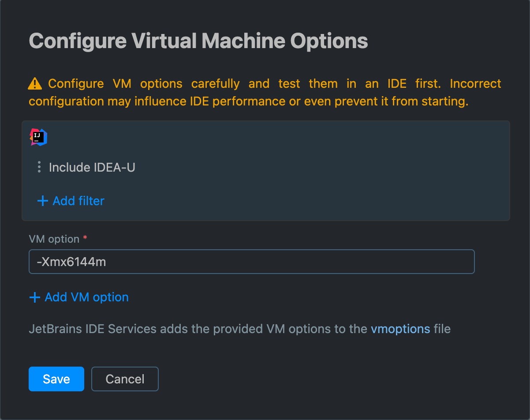Click inside the -Xmx6144m input field

pos(251,261)
